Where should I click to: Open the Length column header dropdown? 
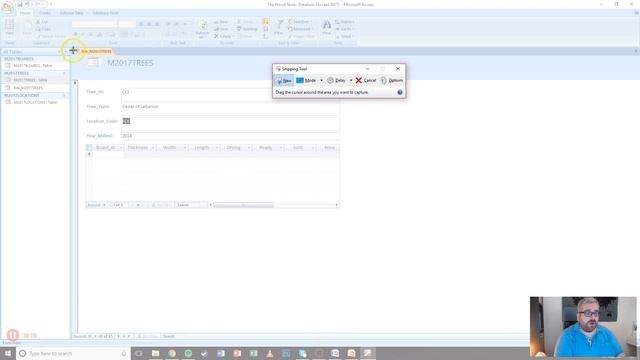tap(217, 148)
